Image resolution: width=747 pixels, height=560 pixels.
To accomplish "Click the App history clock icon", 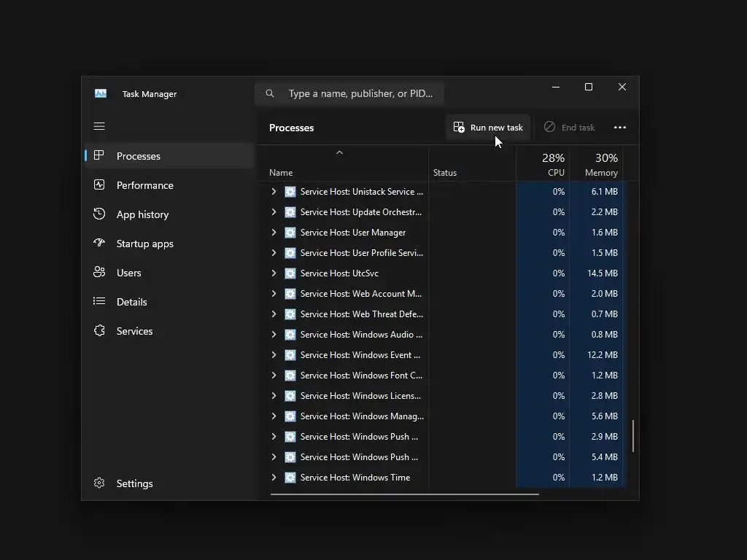I will 99,214.
